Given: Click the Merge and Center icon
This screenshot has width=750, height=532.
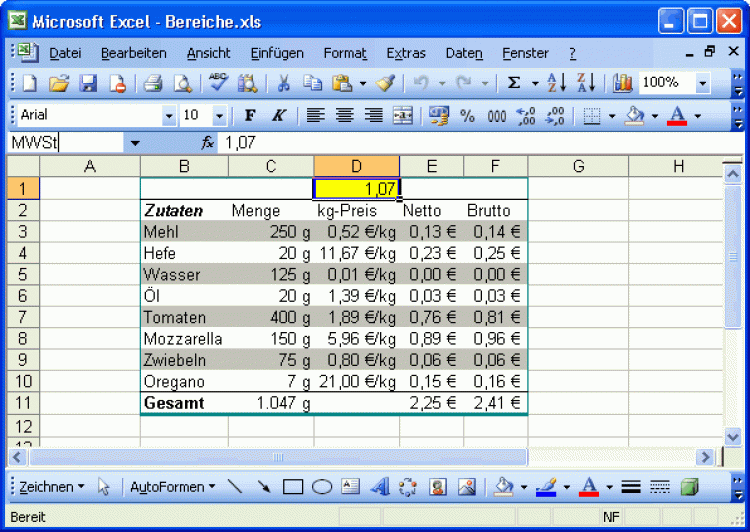Looking at the screenshot, I should pos(403,116).
